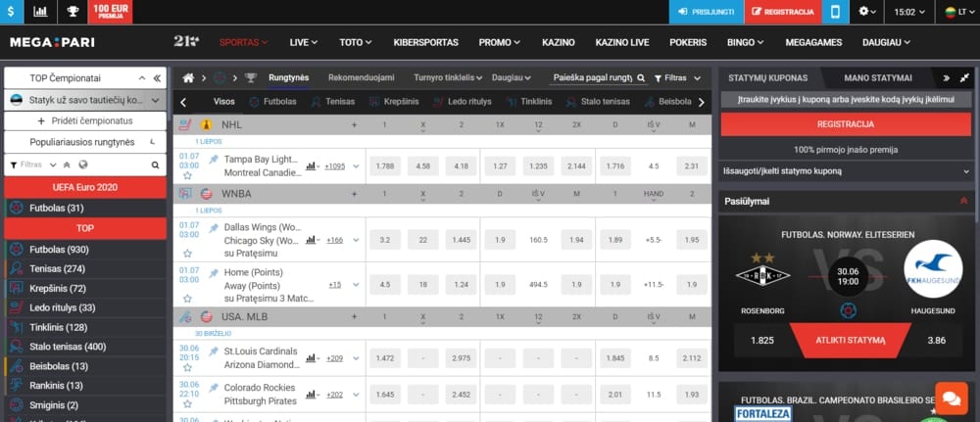
Task: Open Pokeris page
Action: point(688,42)
